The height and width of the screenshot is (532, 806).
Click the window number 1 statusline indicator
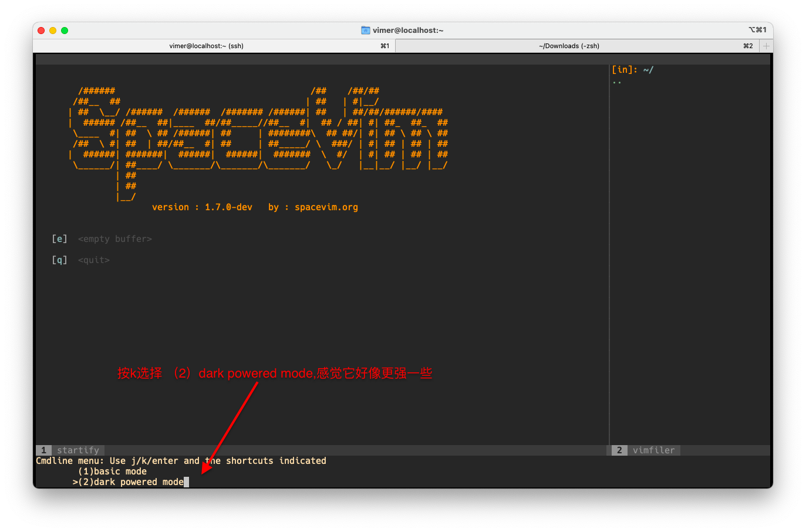[x=43, y=450]
